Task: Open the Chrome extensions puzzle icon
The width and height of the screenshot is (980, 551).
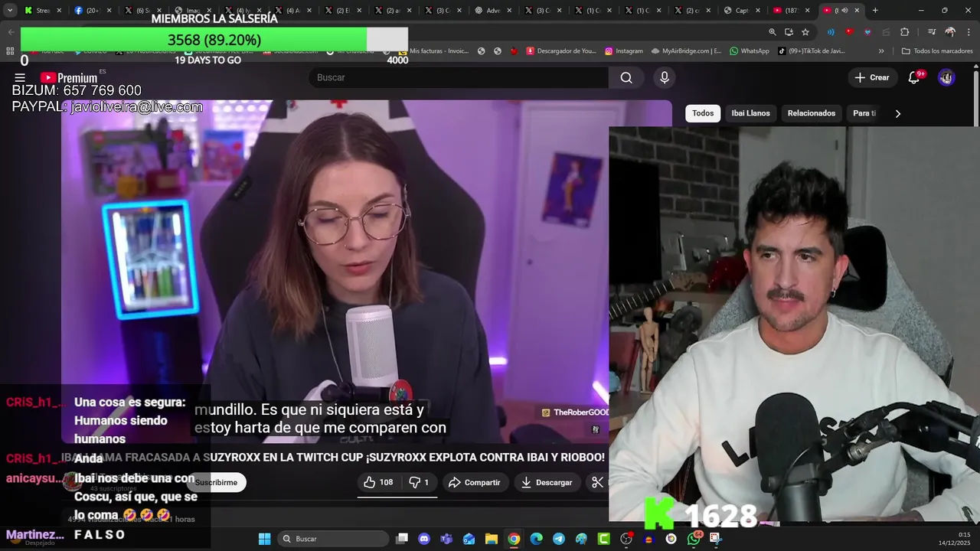Action: pos(905,32)
